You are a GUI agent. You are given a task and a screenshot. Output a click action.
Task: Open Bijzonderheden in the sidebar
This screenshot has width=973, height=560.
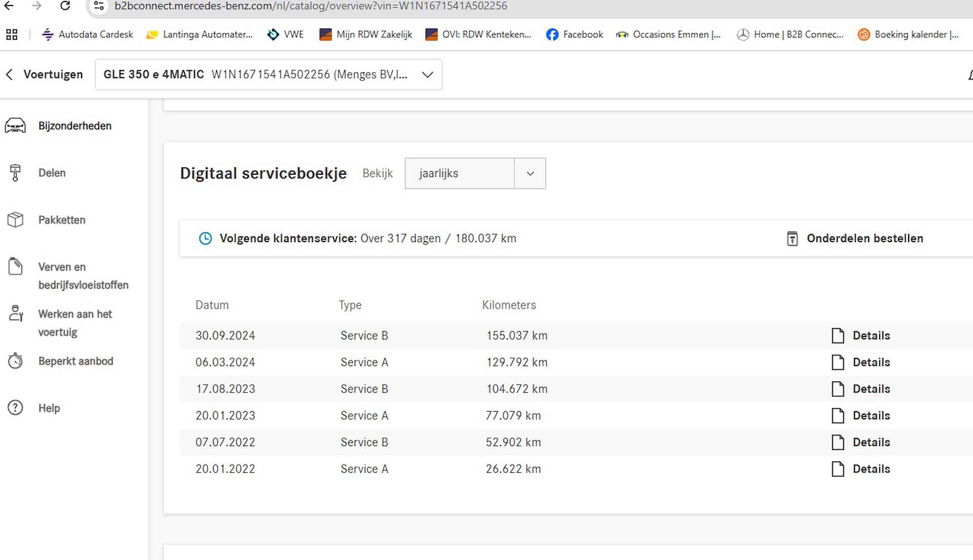point(75,126)
